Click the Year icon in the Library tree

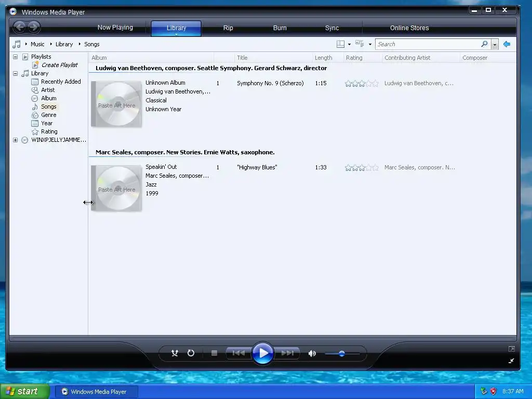35,123
